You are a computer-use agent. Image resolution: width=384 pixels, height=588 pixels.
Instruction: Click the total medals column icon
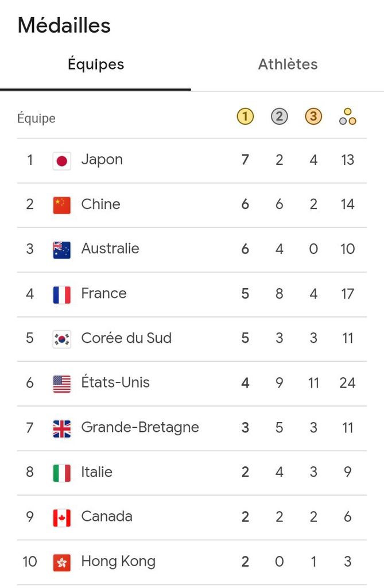[347, 117]
